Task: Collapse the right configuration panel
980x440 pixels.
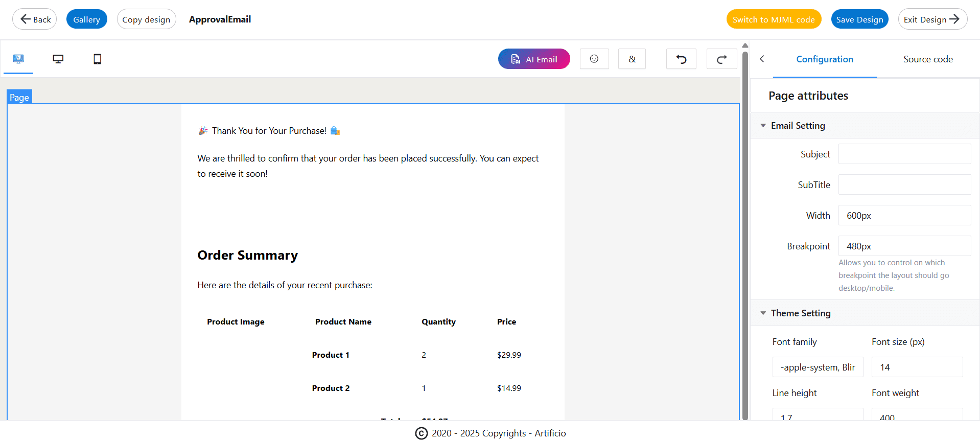Action: coord(762,59)
